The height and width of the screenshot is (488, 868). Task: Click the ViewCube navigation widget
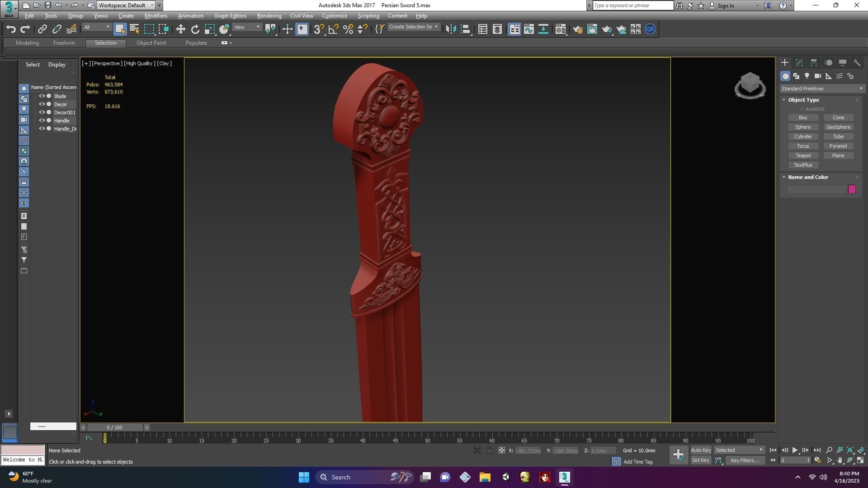click(x=750, y=85)
